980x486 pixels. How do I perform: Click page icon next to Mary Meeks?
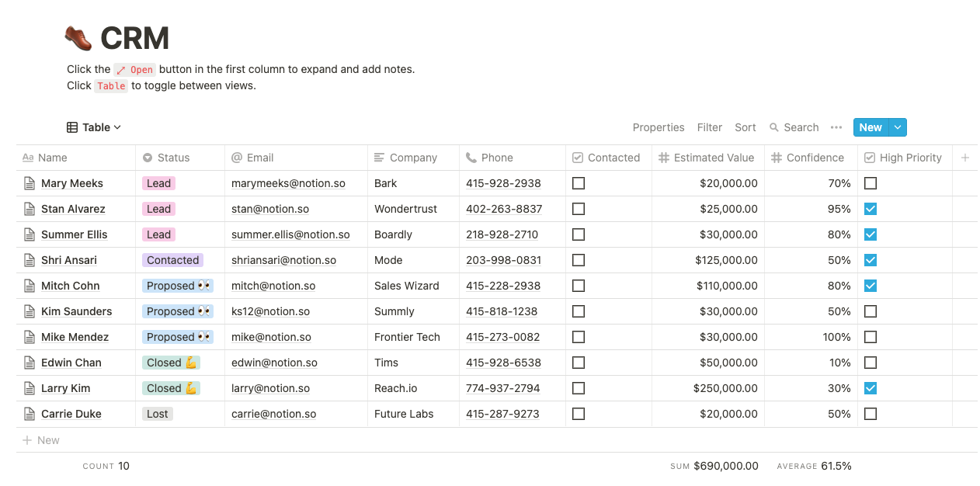30,183
